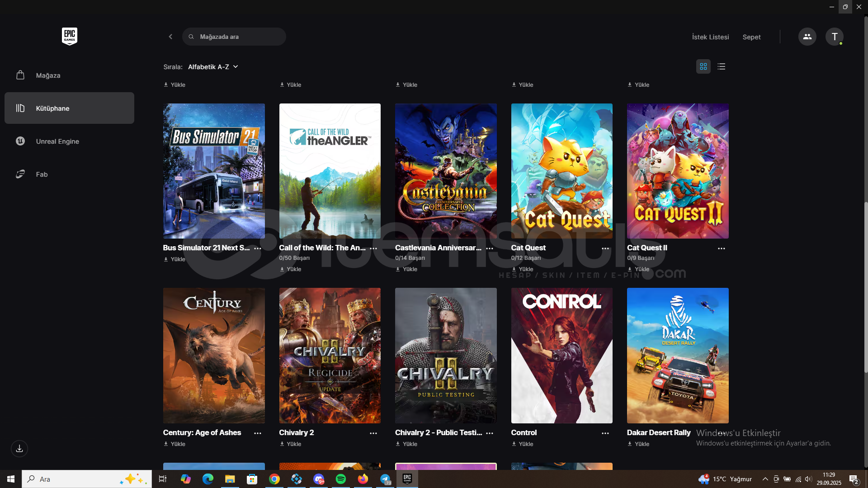Click the Control game title
The width and height of the screenshot is (868, 488).
pos(524,432)
